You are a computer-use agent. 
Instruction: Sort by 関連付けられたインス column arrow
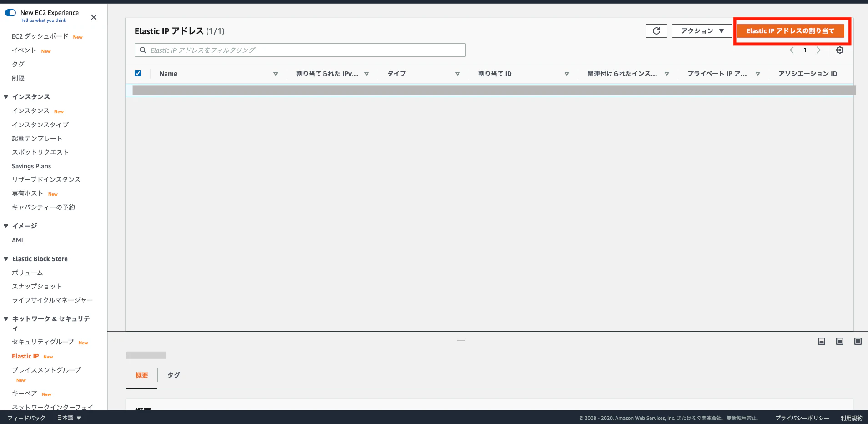pos(667,74)
